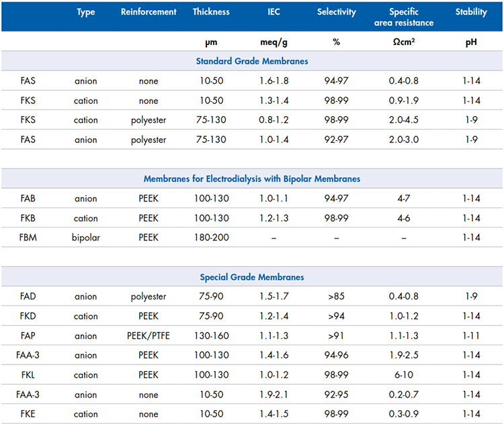Select the Special Grade Membranes section heading
The width and height of the screenshot is (504, 429).
[x=252, y=277]
